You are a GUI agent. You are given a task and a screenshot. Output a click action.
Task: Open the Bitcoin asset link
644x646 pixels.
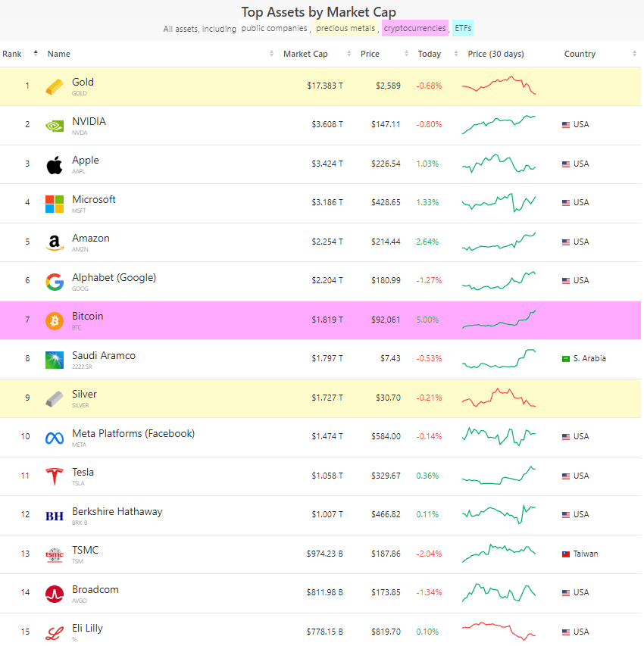(x=88, y=316)
